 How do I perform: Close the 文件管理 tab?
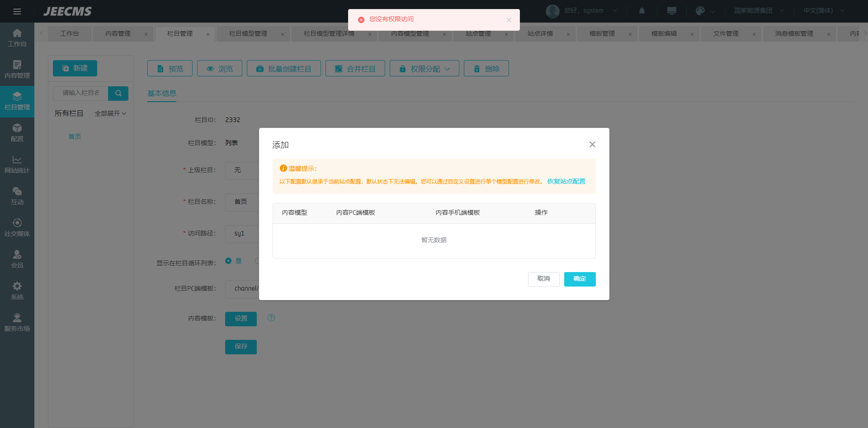[x=754, y=34]
